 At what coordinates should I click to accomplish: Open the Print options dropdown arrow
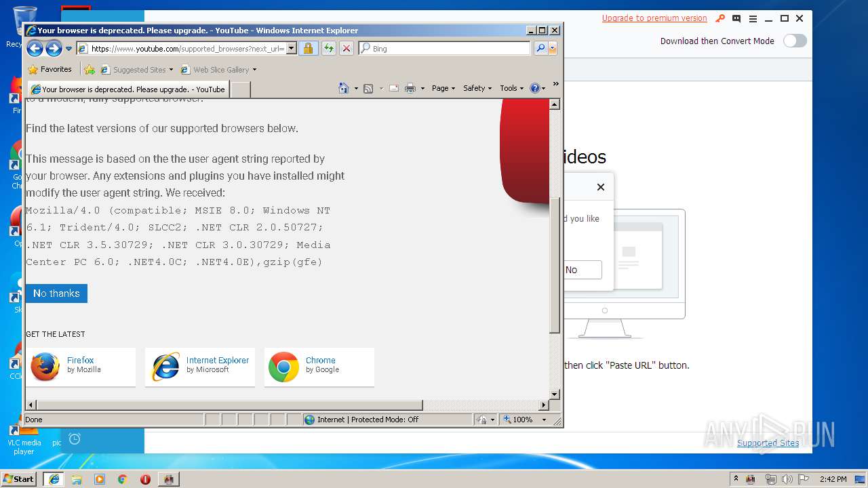422,88
